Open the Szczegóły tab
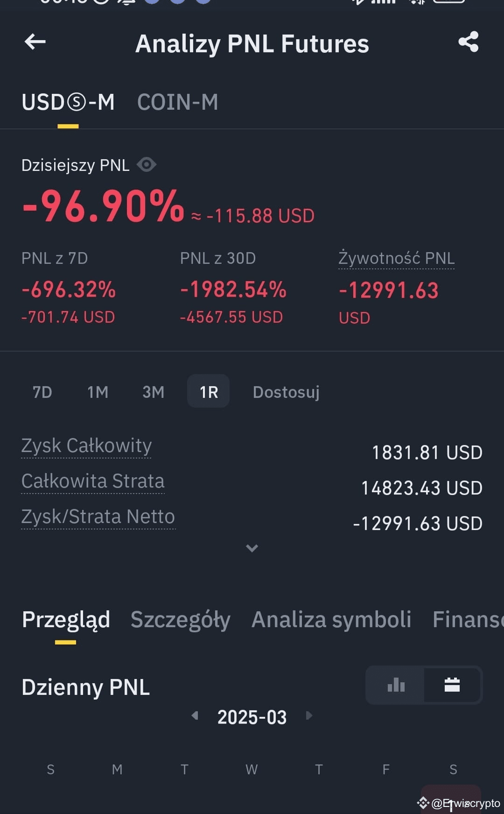The image size is (504, 814). (x=181, y=620)
